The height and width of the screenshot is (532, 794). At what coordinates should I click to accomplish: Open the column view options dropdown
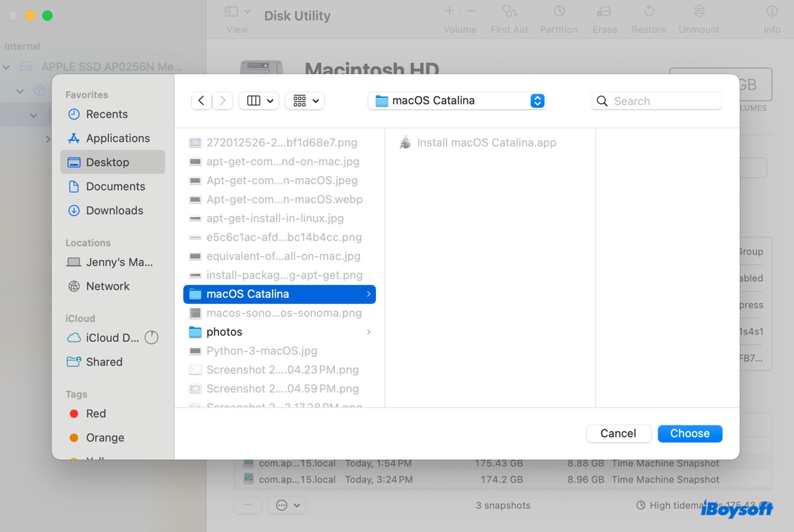[x=259, y=101]
